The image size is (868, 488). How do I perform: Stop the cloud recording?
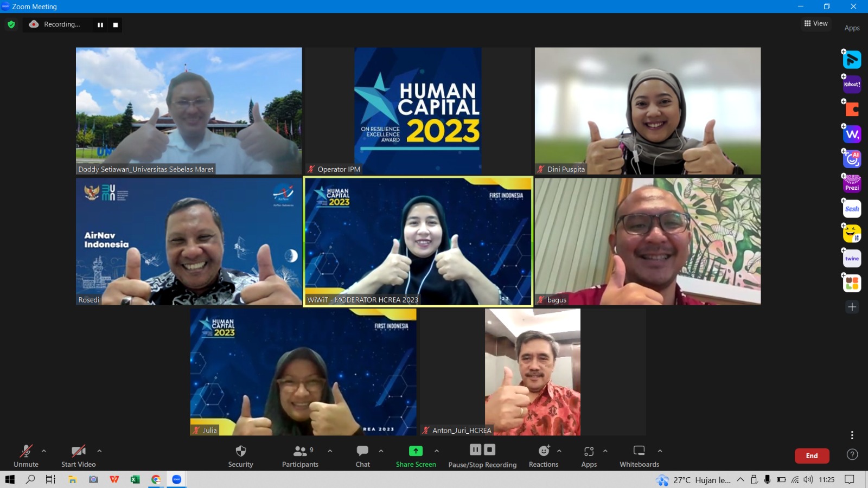116,25
